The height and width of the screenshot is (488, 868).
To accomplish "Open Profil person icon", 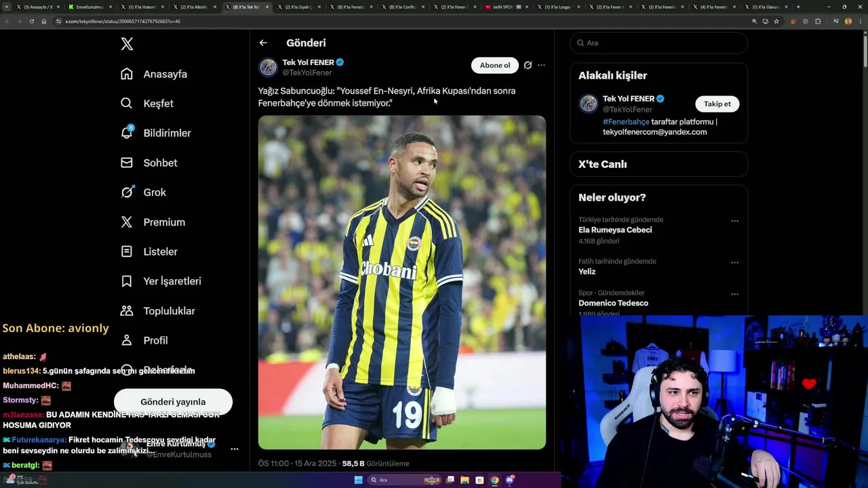I will (x=127, y=340).
